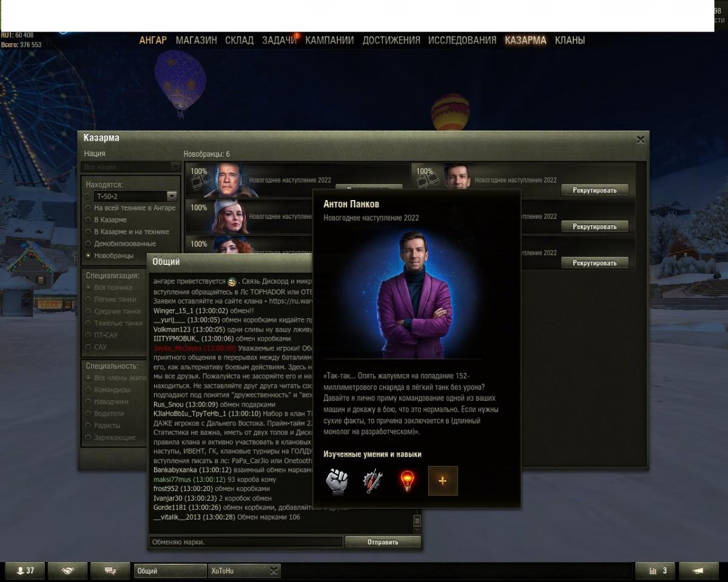Image resolution: width=728 pixels, height=582 pixels.
Task: Open the megaphone notifications icon
Action: tap(698, 570)
